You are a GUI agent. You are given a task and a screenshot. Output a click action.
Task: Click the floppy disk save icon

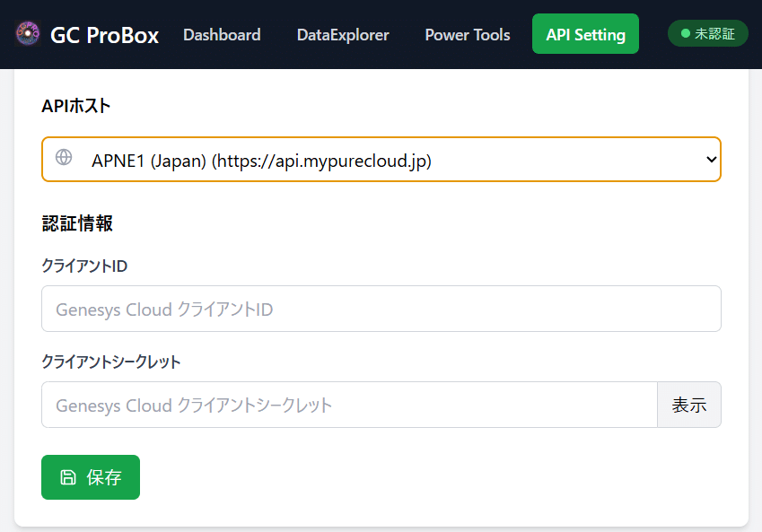tap(68, 477)
